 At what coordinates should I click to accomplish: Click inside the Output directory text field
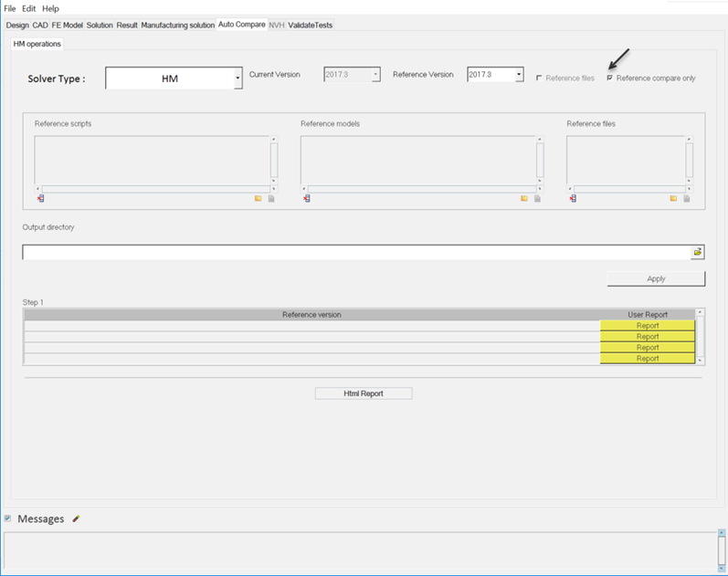(356, 252)
